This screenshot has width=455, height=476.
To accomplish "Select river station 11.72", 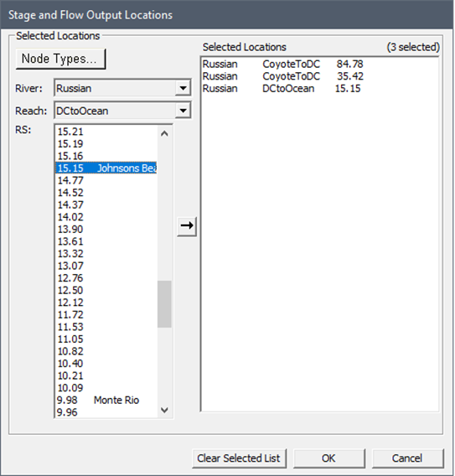I will point(106,315).
